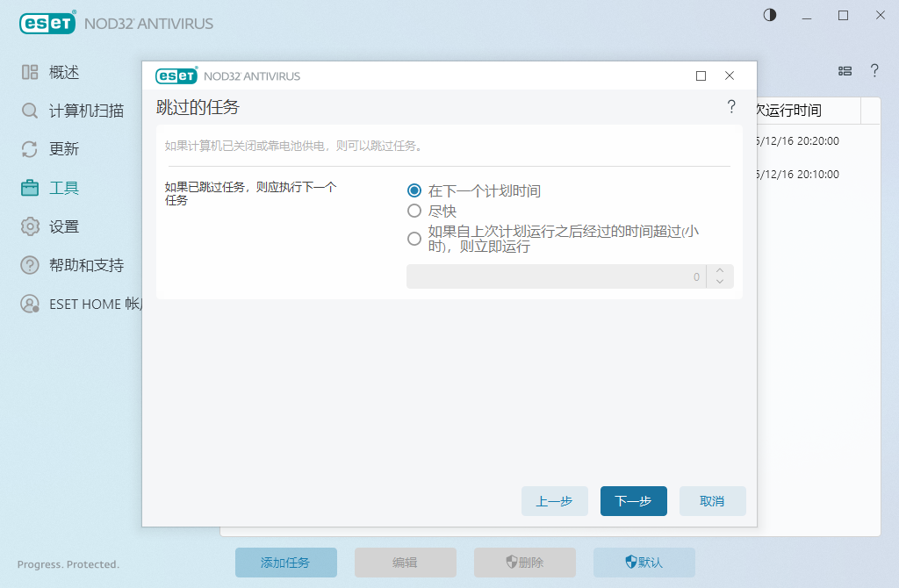
Task: Select the "尽快" radio option
Action: tap(414, 211)
